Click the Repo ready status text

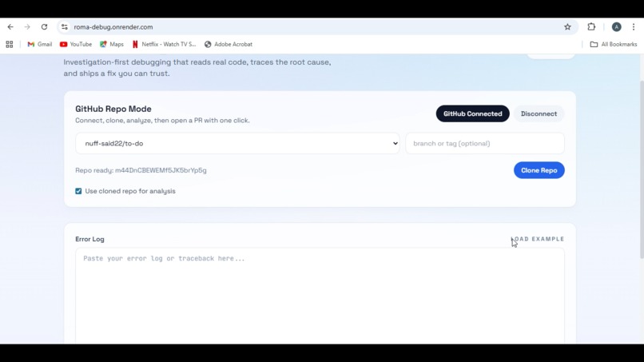(141, 170)
